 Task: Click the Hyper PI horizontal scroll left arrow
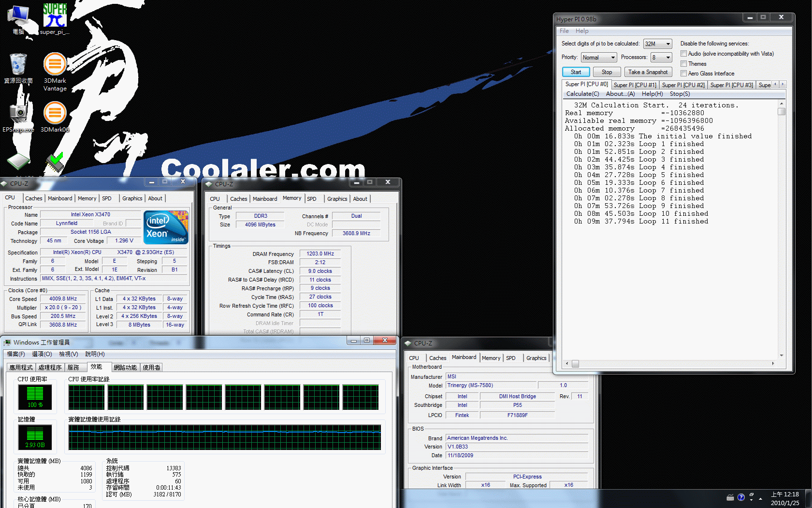click(567, 363)
